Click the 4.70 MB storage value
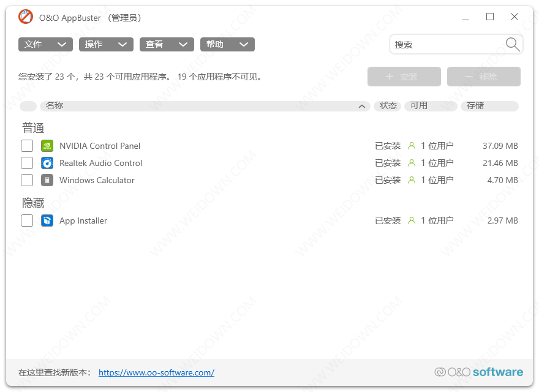 503,180
